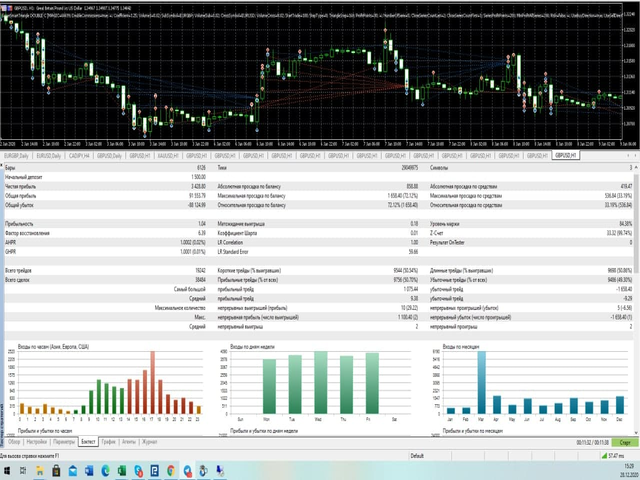Select the Чистая прибыль row label
Image resolution: width=640 pixels, height=480 pixels.
pos(20,187)
